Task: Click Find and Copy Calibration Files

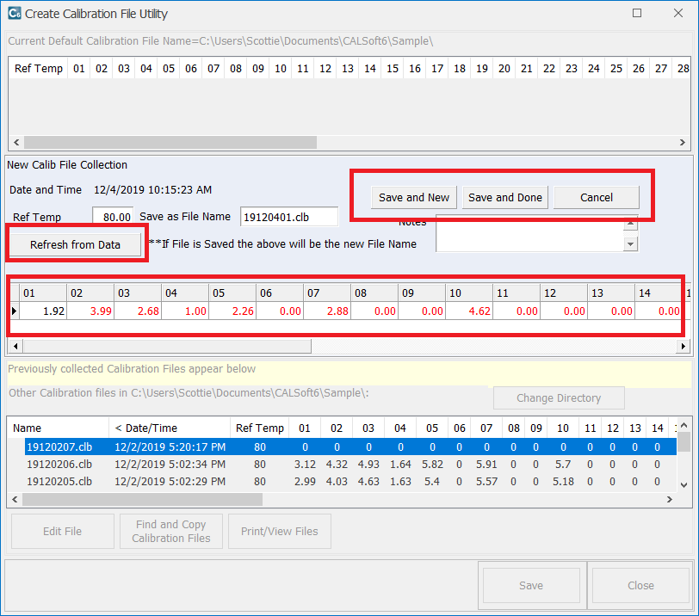Action: [x=171, y=531]
